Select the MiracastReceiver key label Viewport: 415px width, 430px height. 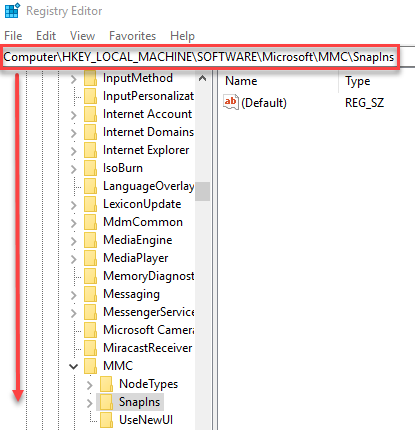148,348
